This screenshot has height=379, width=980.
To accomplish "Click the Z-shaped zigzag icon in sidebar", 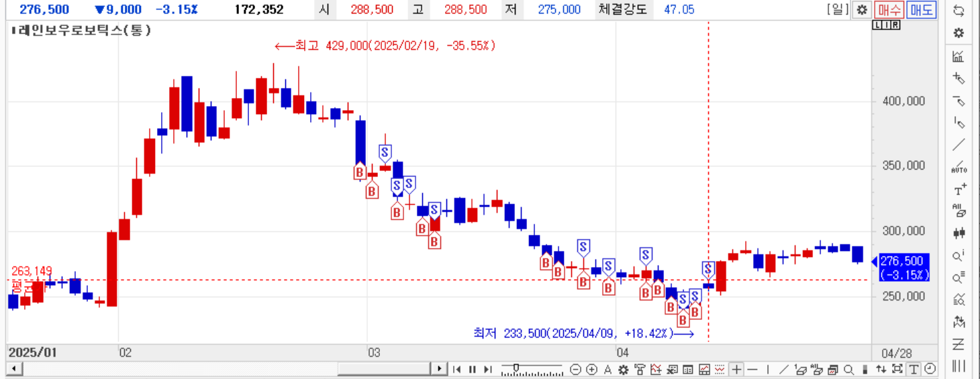I will click(x=959, y=344).
